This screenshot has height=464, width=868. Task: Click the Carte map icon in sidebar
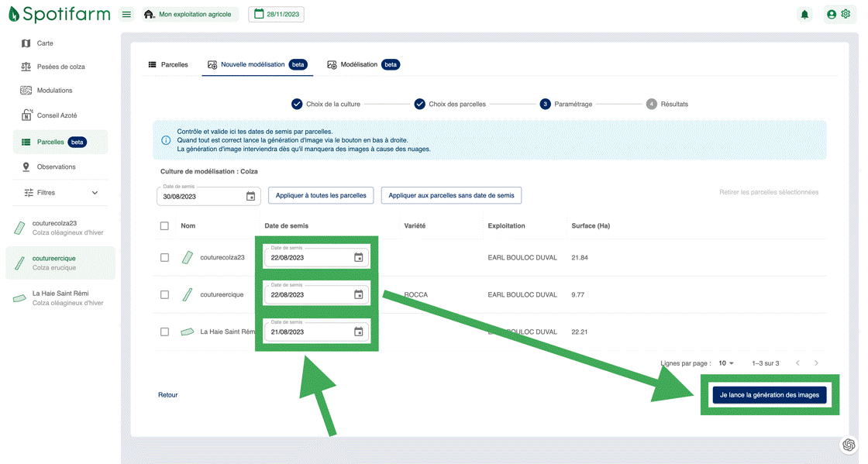[x=26, y=43]
